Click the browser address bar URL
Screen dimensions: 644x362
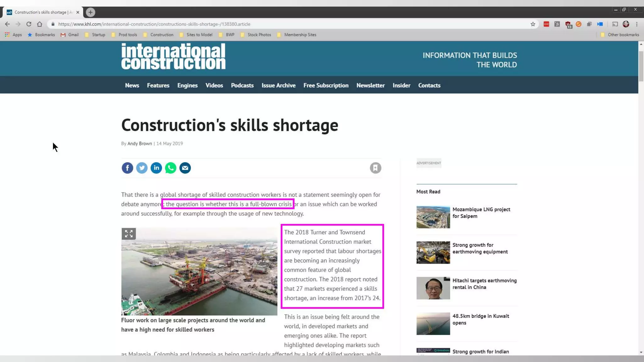[154, 24]
